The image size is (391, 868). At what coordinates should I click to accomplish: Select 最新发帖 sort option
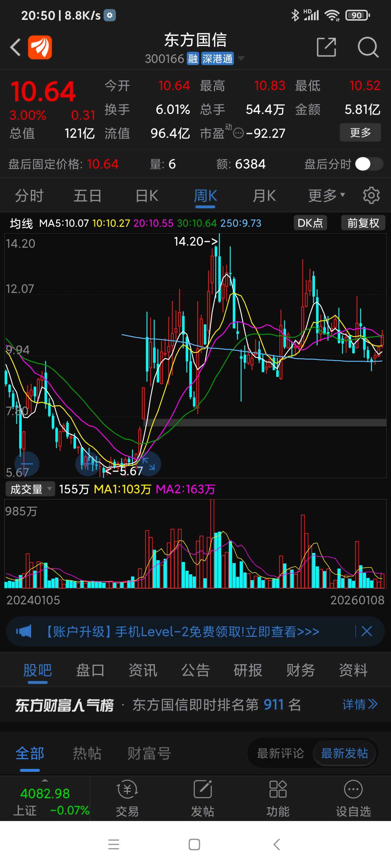click(x=344, y=753)
